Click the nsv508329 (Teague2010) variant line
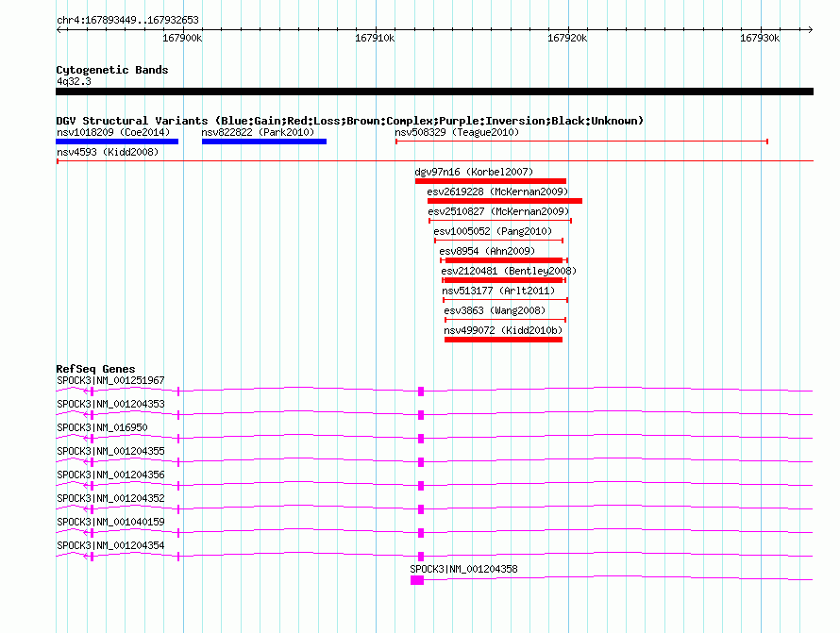The height and width of the screenshot is (633, 840). pyautogui.click(x=581, y=142)
